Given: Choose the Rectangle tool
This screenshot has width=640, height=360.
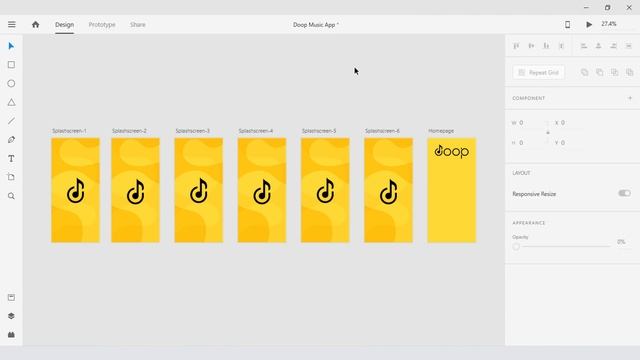Looking at the screenshot, I should pyautogui.click(x=11, y=65).
